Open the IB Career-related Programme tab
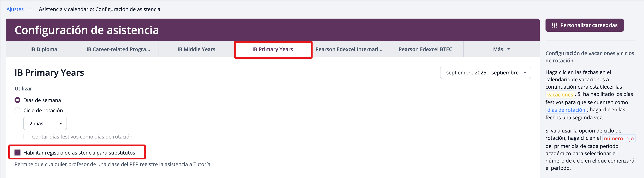The image size is (644, 178). pyautogui.click(x=118, y=49)
